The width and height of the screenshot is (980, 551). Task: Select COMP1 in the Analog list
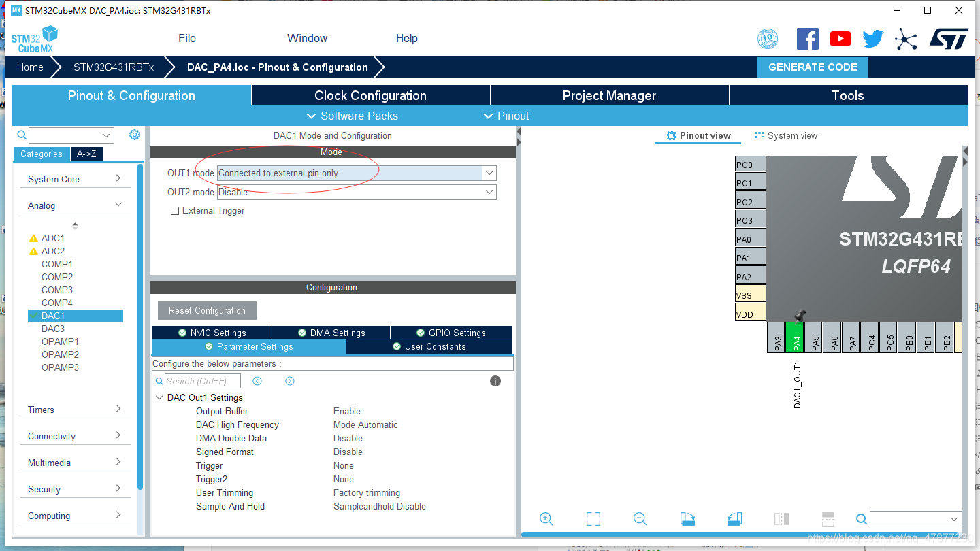click(x=56, y=264)
